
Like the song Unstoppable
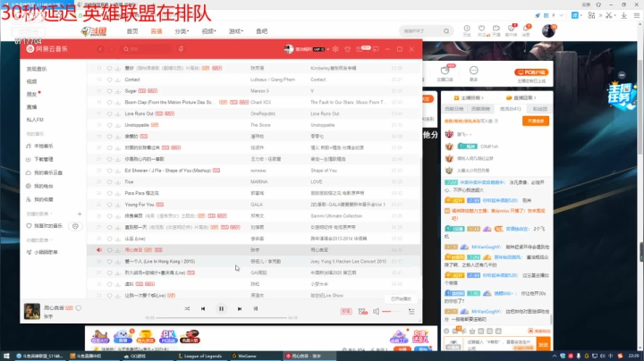point(110,125)
